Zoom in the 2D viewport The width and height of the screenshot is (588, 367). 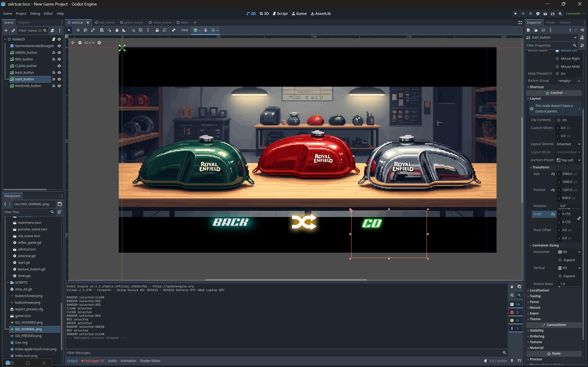coord(99,43)
